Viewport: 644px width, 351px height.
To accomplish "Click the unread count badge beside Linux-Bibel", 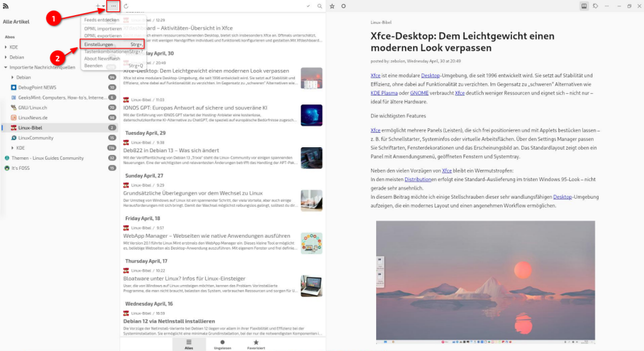I will click(x=112, y=128).
